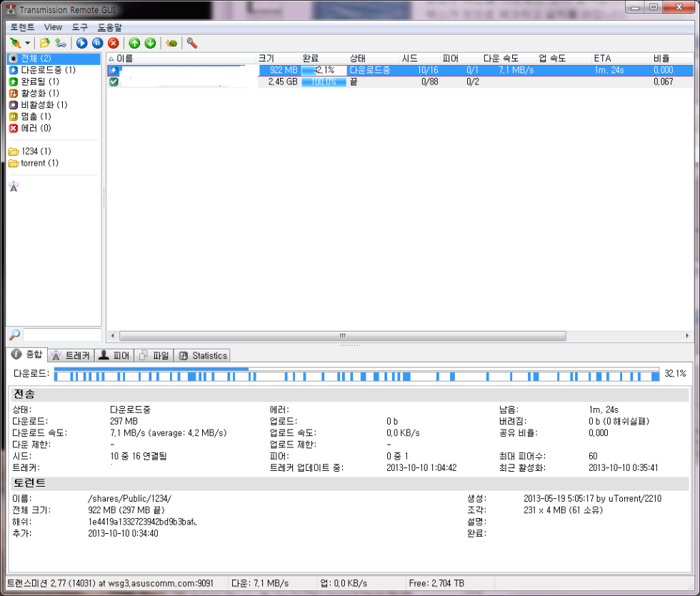Sort the list by the 이름 column header
Viewport: 700px width, 596px height.
click(x=125, y=58)
